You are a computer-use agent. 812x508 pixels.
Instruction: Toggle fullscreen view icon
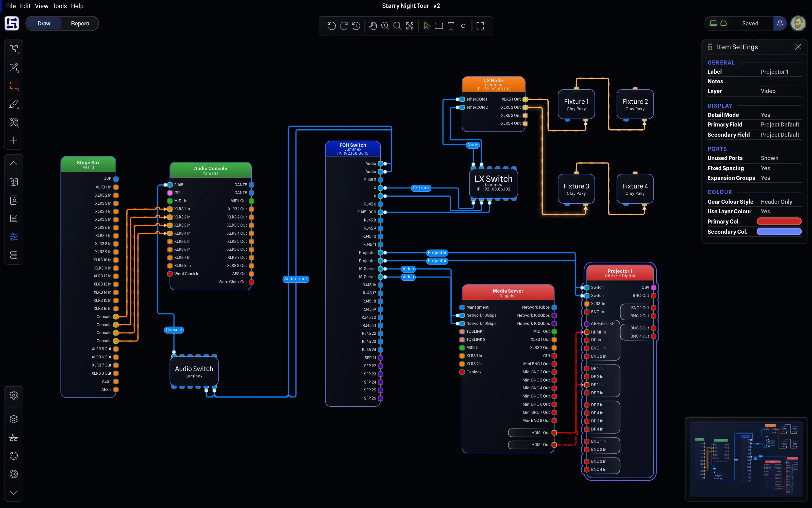[x=480, y=26]
